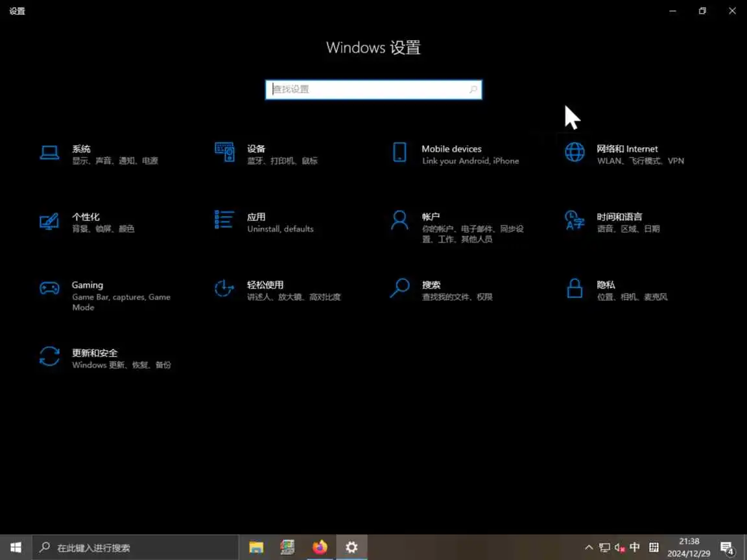
Task: Open the 网络和 Internet link
Action: pyautogui.click(x=627, y=149)
